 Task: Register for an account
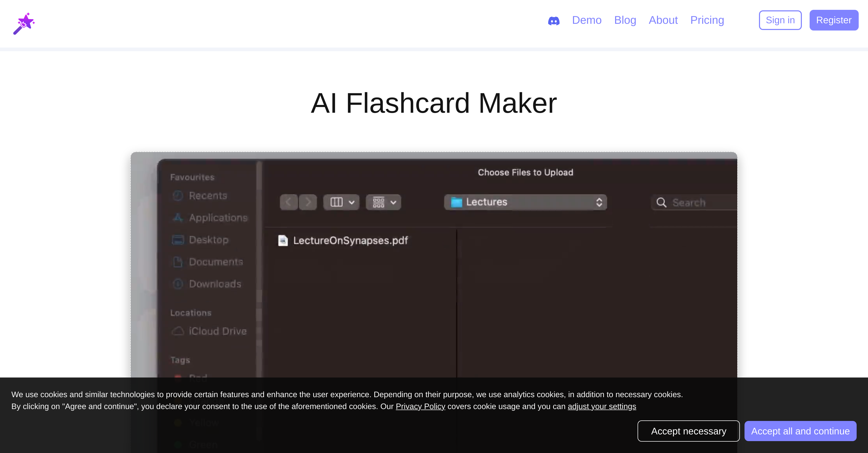(834, 20)
